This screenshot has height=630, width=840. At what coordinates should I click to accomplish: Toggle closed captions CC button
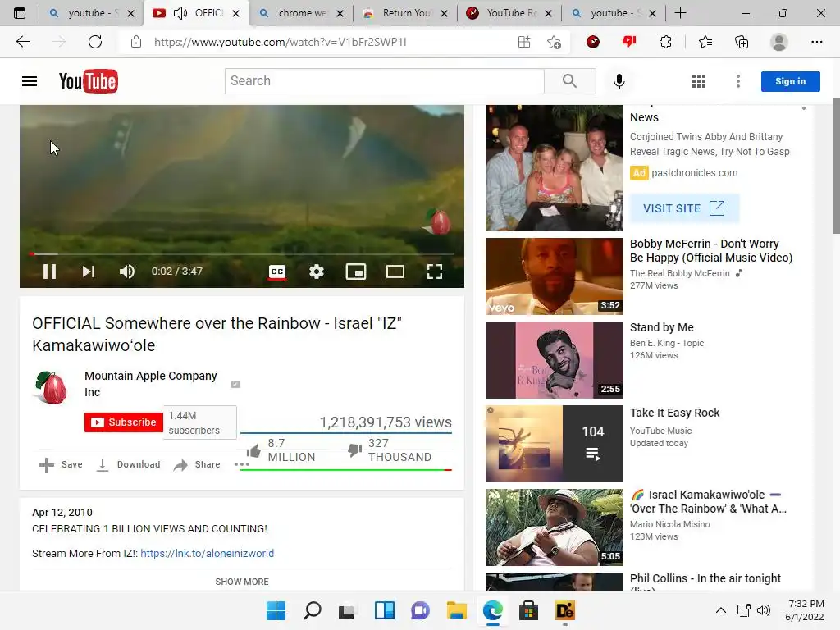point(277,272)
